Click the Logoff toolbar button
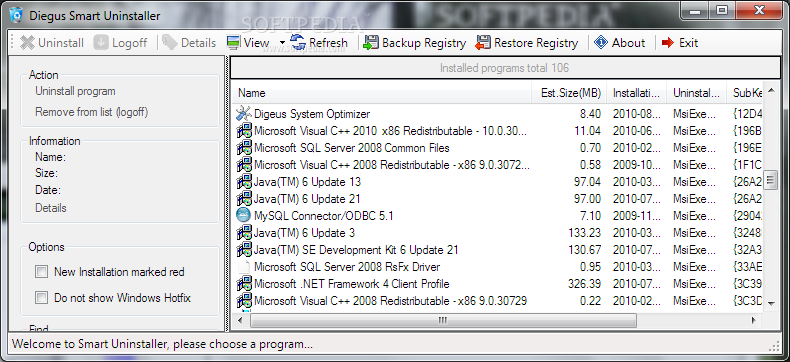 pyautogui.click(x=120, y=43)
